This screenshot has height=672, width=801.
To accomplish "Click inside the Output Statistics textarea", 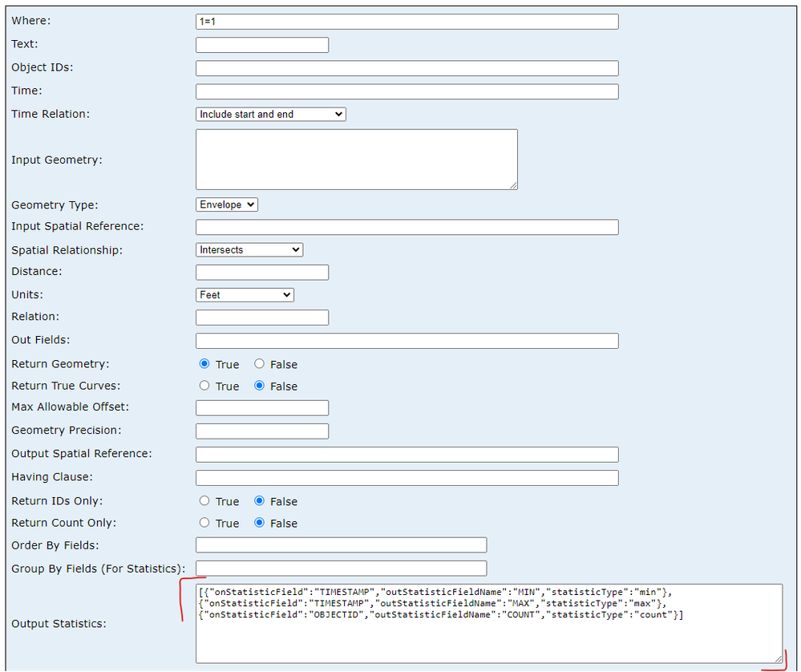I will (489, 623).
